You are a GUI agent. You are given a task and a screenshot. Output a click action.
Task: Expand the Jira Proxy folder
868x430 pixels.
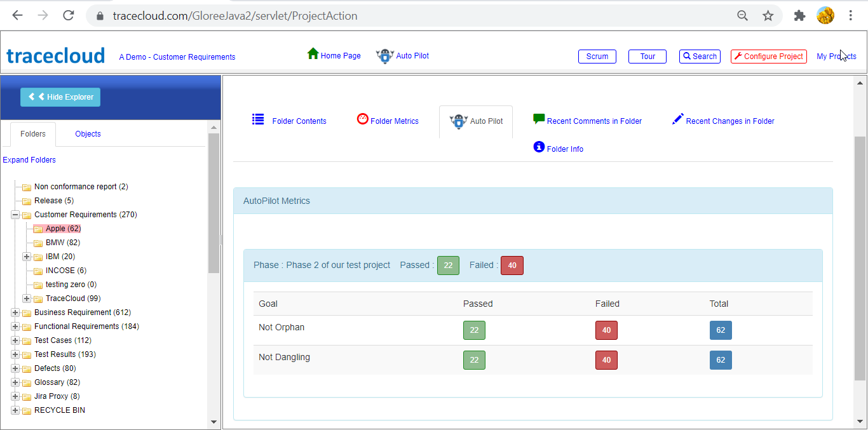(x=15, y=396)
